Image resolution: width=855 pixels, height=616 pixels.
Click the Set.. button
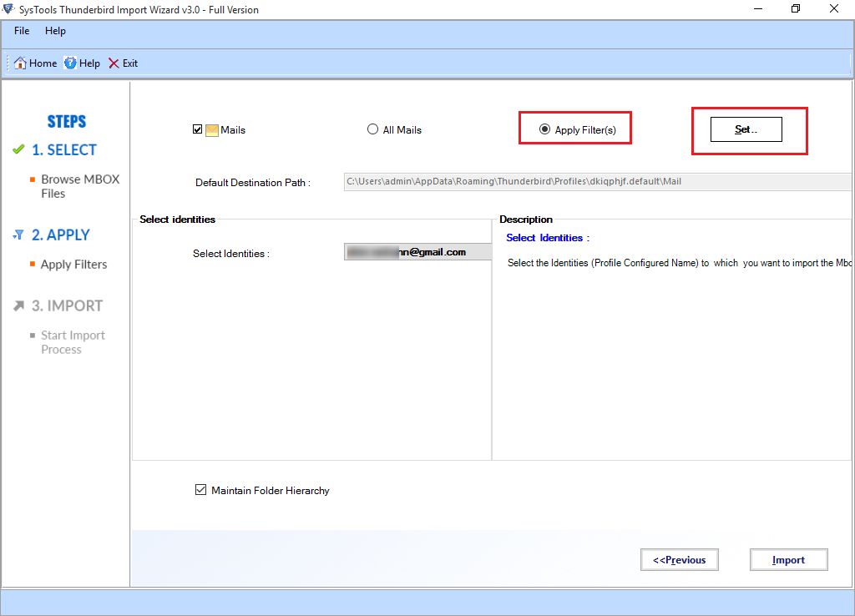point(746,129)
